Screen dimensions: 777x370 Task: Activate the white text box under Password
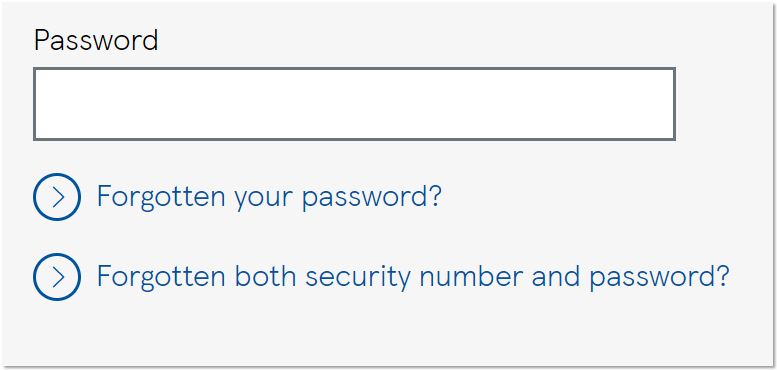pyautogui.click(x=354, y=104)
